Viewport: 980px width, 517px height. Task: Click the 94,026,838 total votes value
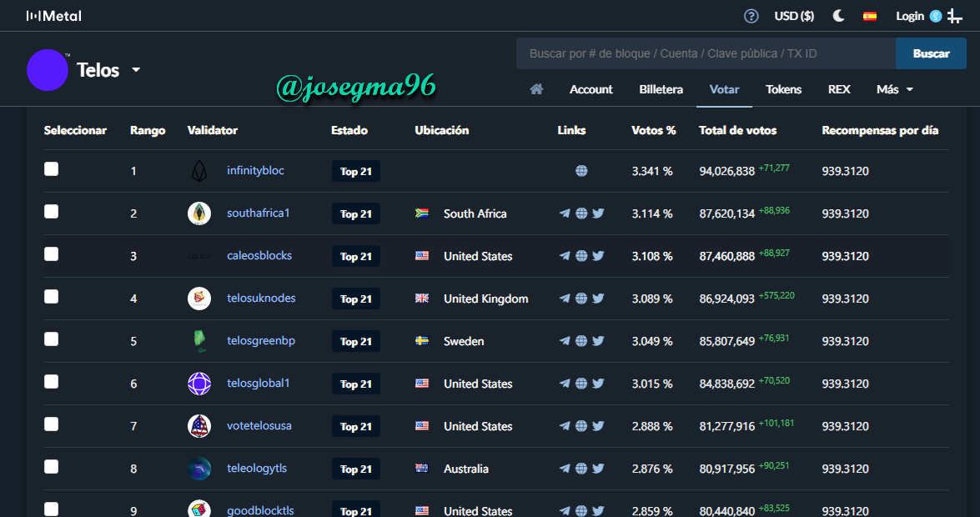pos(727,171)
